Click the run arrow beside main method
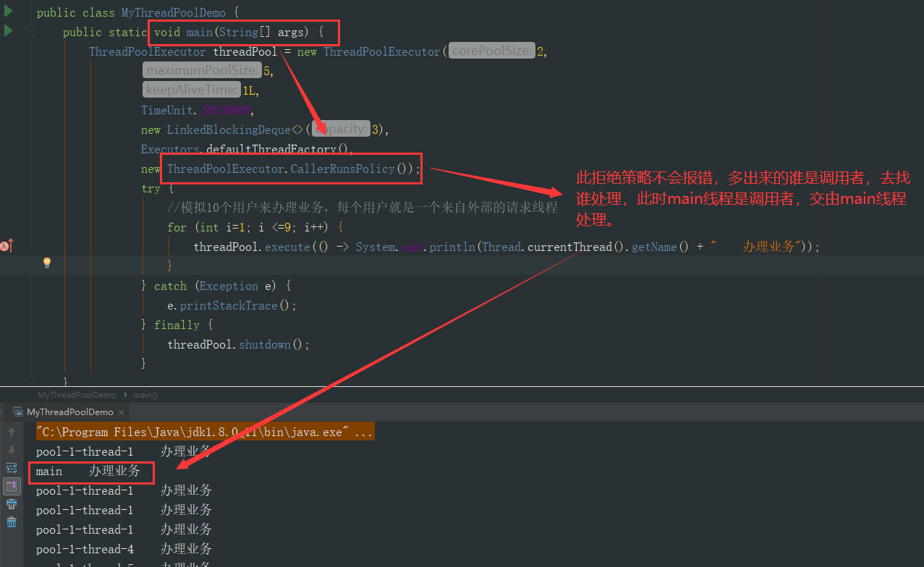The width and height of the screenshot is (924, 567). click(9, 30)
